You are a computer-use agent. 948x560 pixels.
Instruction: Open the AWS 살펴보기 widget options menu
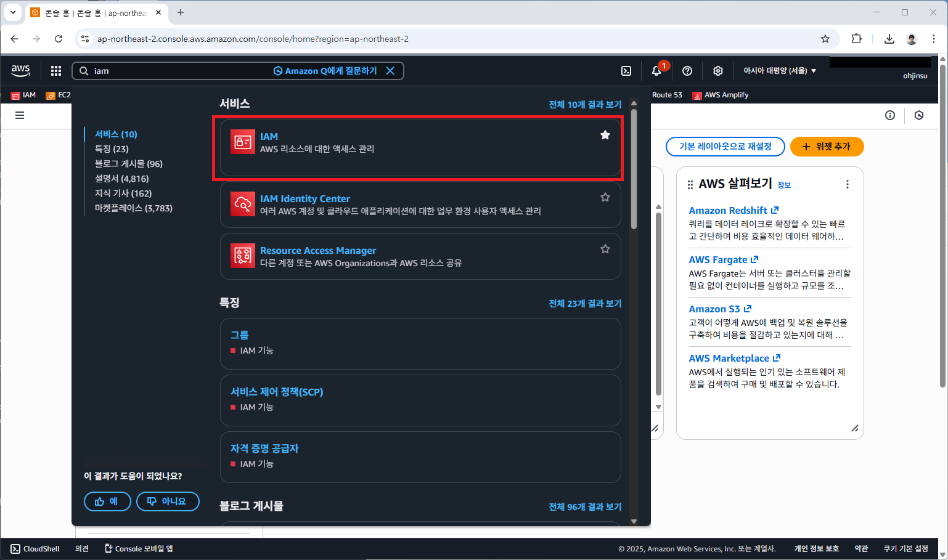pyautogui.click(x=848, y=184)
